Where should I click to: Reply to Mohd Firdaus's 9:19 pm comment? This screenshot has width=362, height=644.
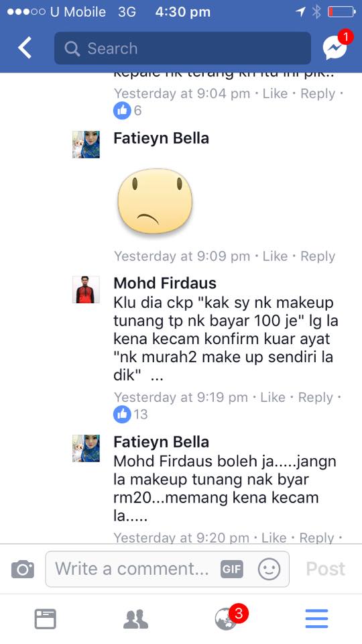click(x=315, y=398)
